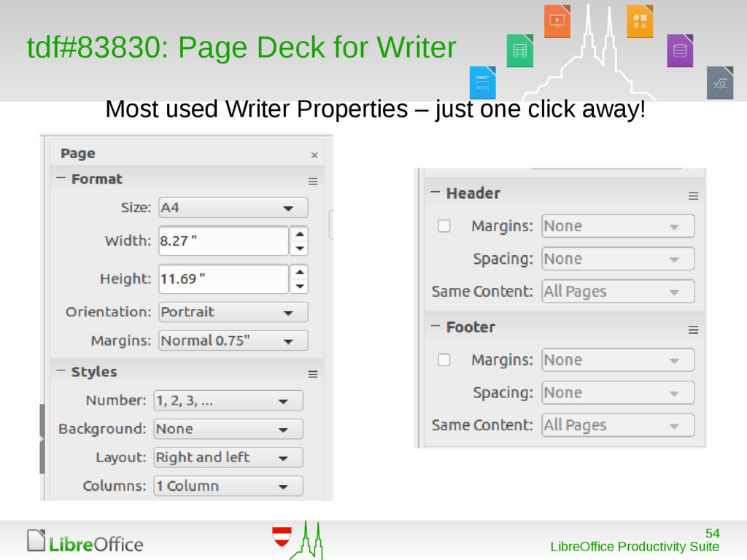Open the Columns dropdown showing 1 Column
The width and height of the screenshot is (747, 560).
click(x=228, y=486)
